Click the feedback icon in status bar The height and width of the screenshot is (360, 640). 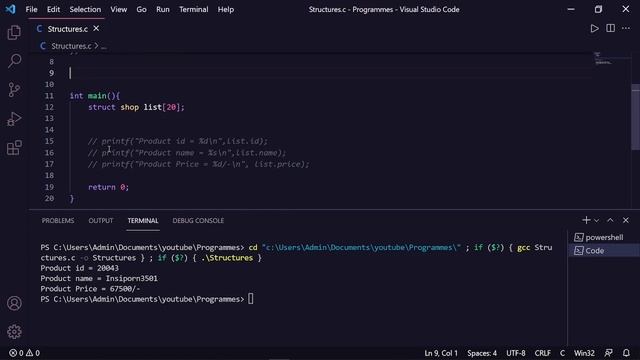click(609, 353)
